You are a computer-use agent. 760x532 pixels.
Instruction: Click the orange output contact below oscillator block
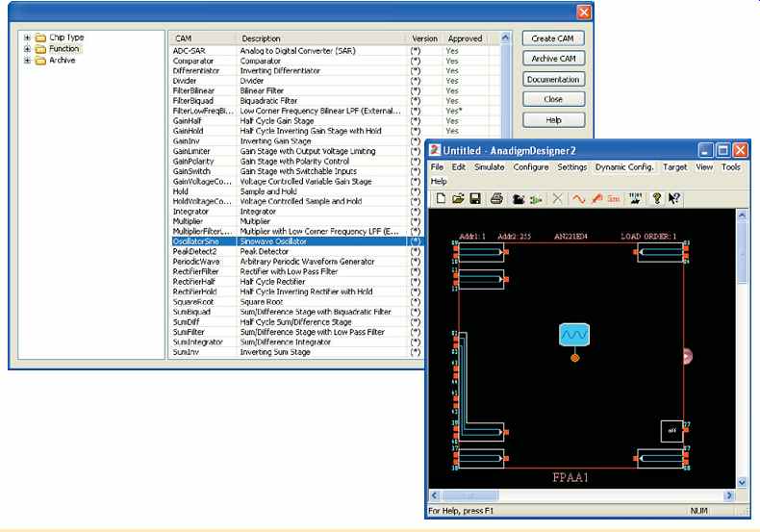575,358
